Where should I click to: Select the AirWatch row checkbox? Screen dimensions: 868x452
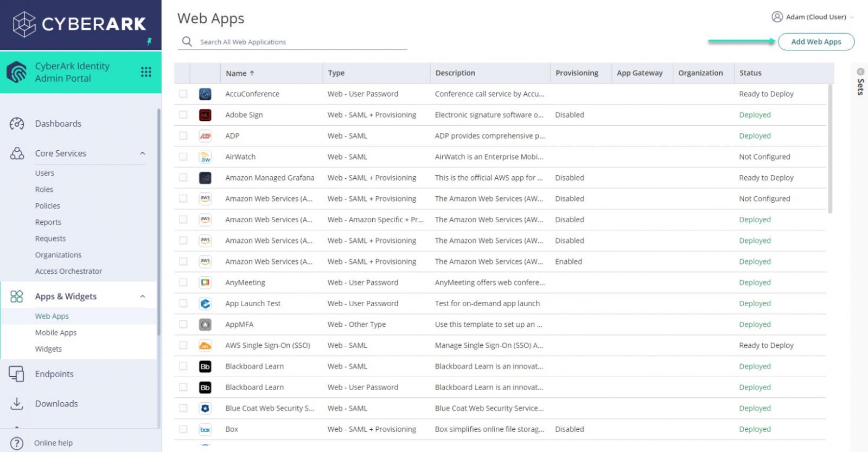click(183, 157)
